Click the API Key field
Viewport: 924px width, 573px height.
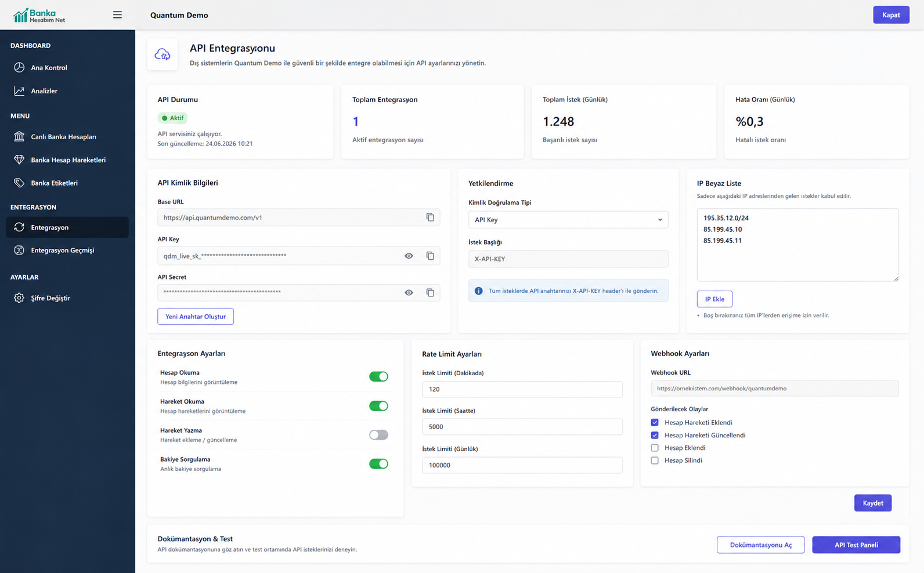(298, 256)
